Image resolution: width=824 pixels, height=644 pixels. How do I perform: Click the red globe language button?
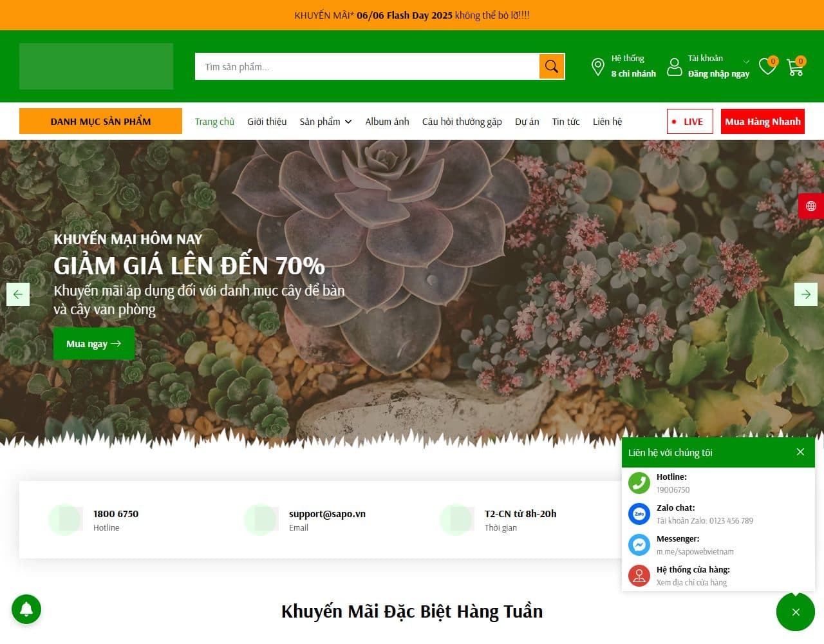[811, 206]
